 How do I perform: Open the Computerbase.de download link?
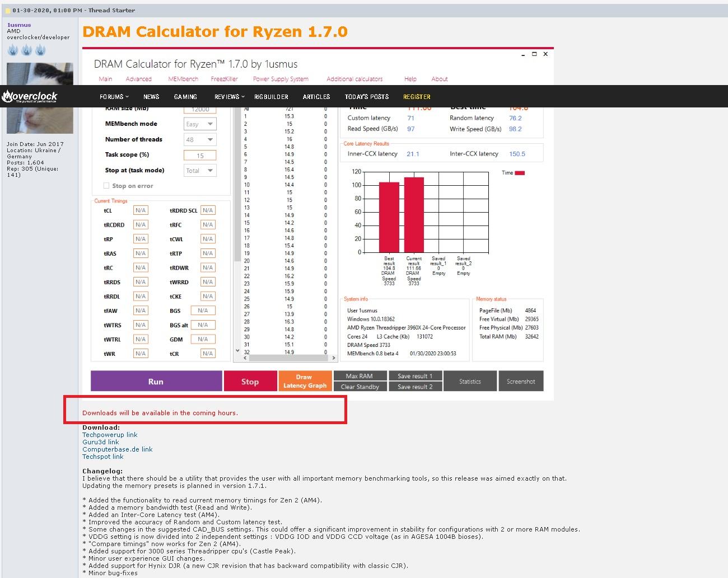118,449
